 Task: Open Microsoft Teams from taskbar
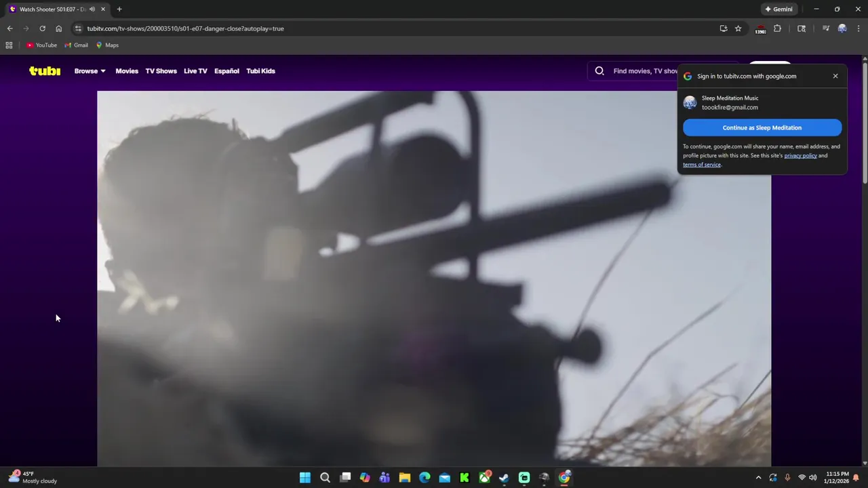click(x=384, y=478)
